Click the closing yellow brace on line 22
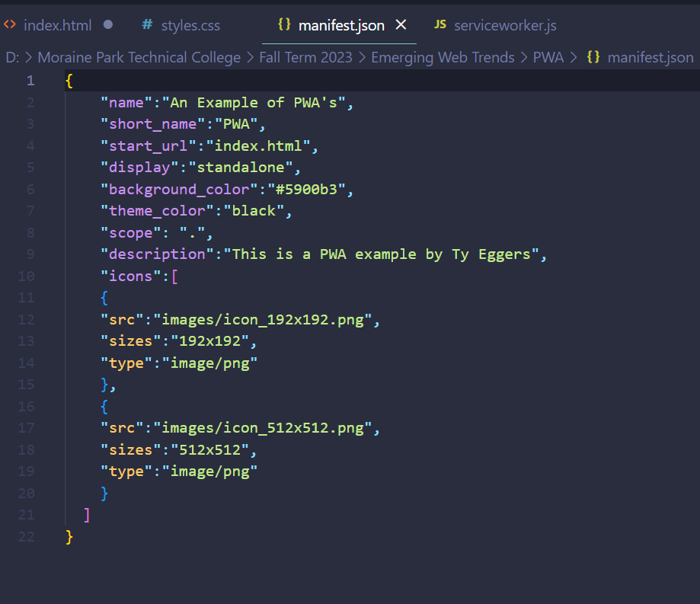This screenshot has height=604, width=700. tap(69, 536)
